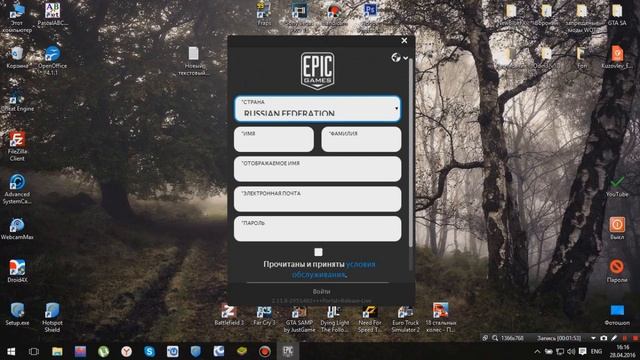The width and height of the screenshot is (640, 360).
Task: Open the Windows Start menu
Action: click(x=11, y=351)
